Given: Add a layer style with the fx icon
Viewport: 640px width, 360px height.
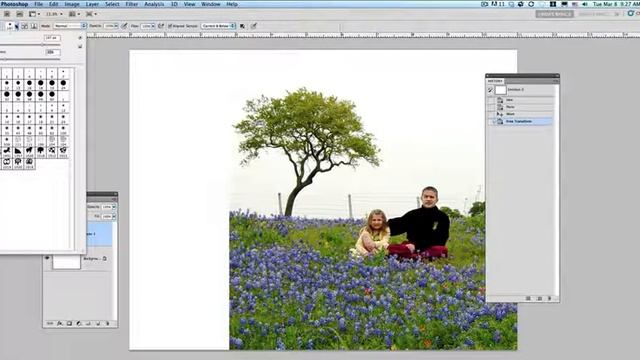Looking at the screenshot, I should point(60,323).
